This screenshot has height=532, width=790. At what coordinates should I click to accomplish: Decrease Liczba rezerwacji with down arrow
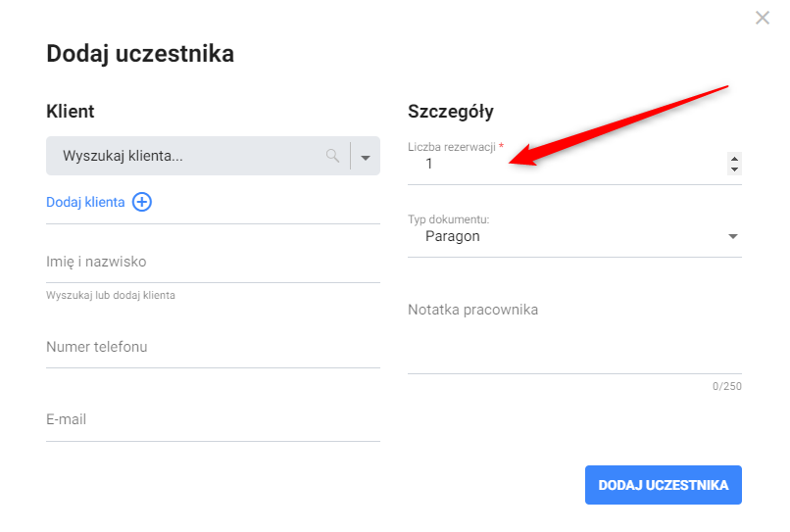pos(734,169)
